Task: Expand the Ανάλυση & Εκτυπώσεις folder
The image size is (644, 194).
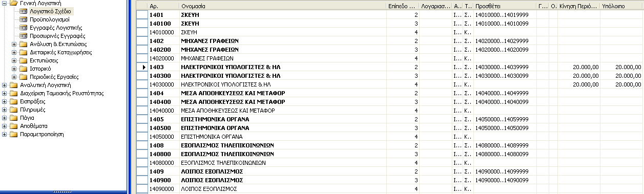Action: [14, 44]
